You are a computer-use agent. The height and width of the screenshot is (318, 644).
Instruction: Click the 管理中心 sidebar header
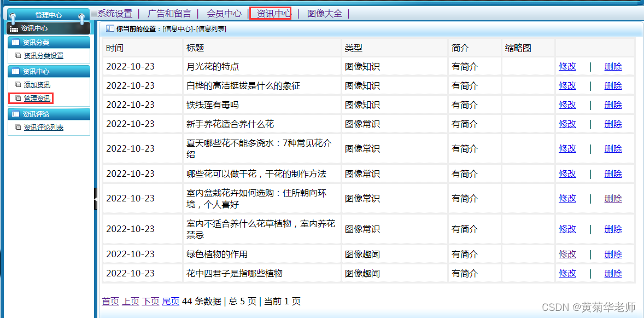click(x=49, y=15)
